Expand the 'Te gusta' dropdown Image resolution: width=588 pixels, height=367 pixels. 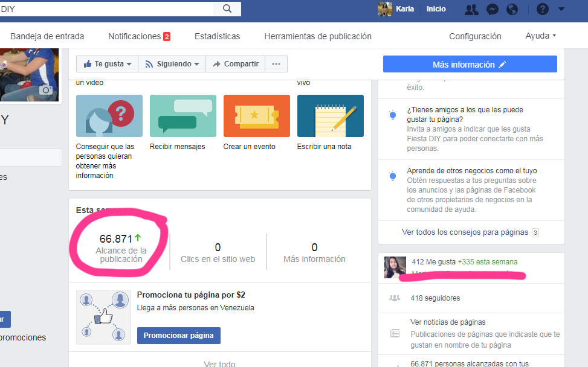click(107, 64)
